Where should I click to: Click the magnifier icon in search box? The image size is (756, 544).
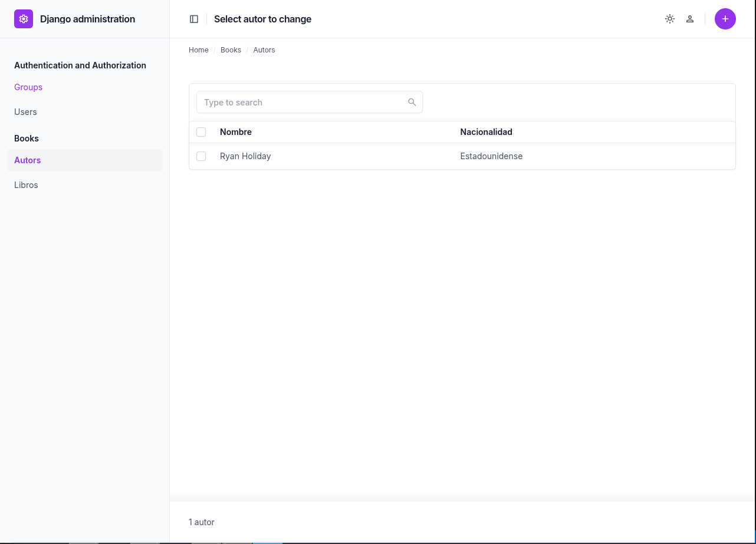coord(412,102)
